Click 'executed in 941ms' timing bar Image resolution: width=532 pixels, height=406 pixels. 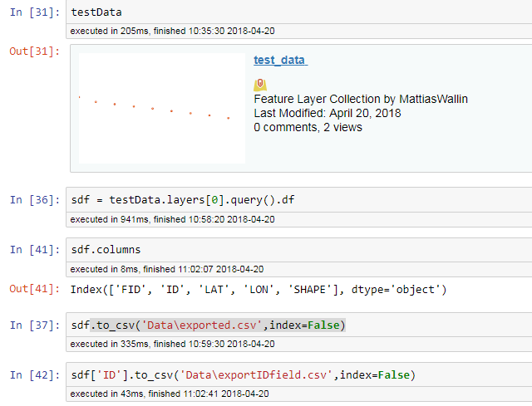coord(299,220)
